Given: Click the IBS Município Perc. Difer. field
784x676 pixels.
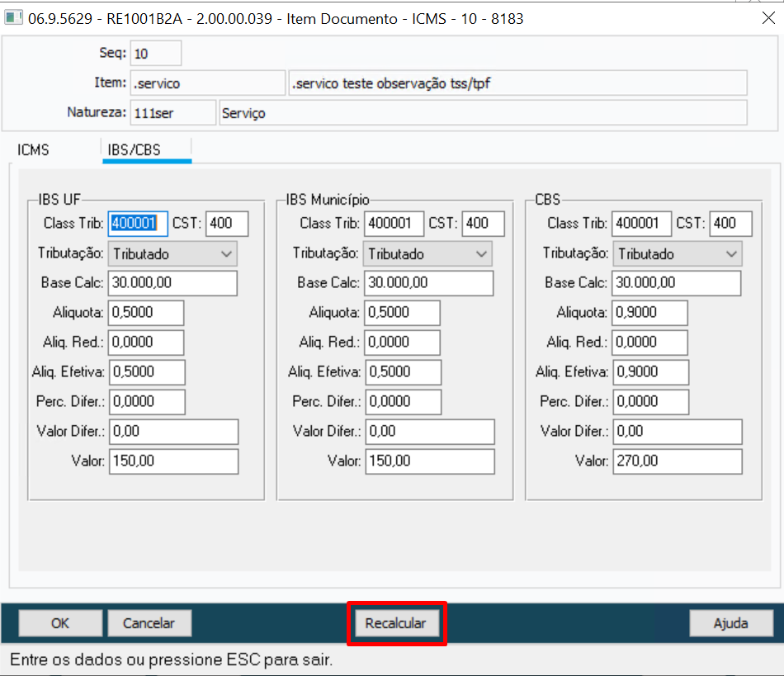Looking at the screenshot, I should (403, 401).
